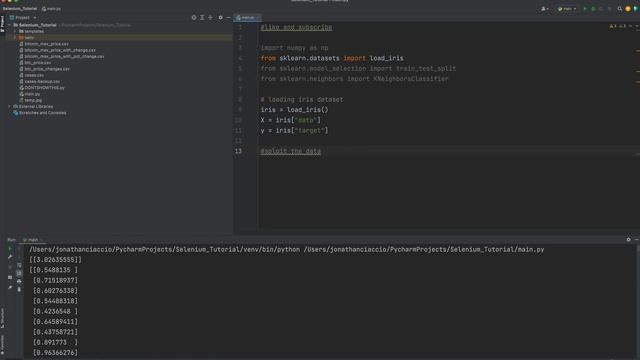Open Run panel gear settings

629,240
